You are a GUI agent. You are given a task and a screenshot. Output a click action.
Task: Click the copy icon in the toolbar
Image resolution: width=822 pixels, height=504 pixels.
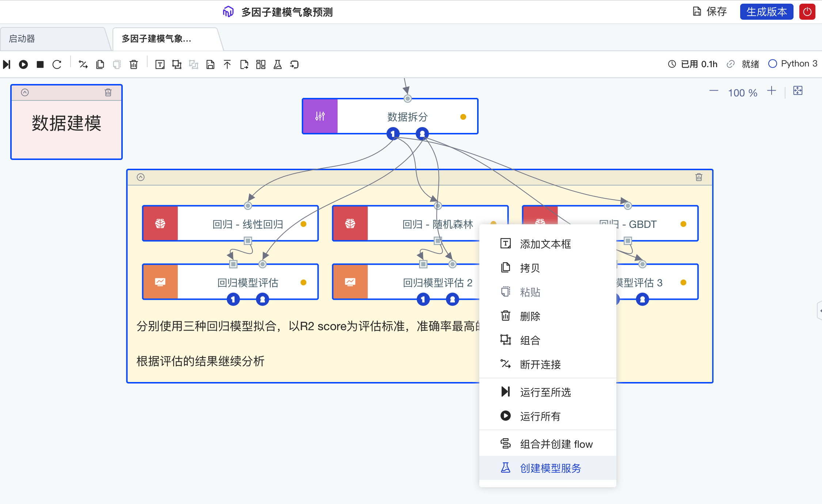pyautogui.click(x=100, y=65)
